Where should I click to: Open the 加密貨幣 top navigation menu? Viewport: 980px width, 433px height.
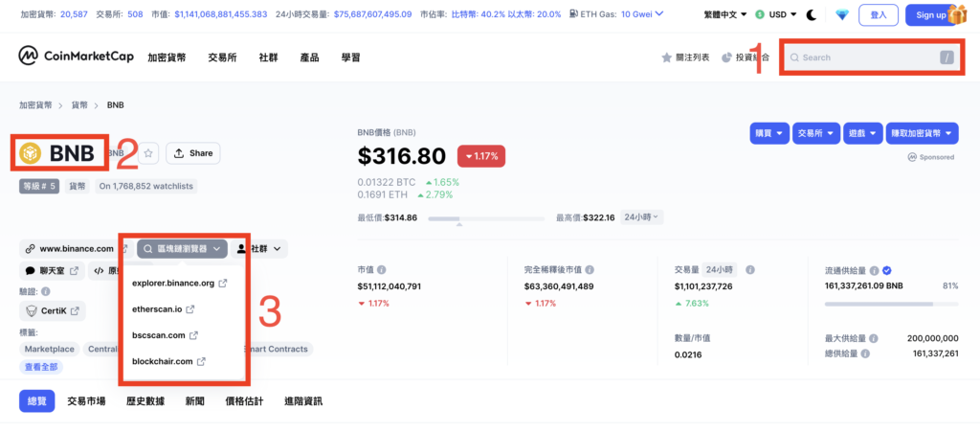[167, 57]
